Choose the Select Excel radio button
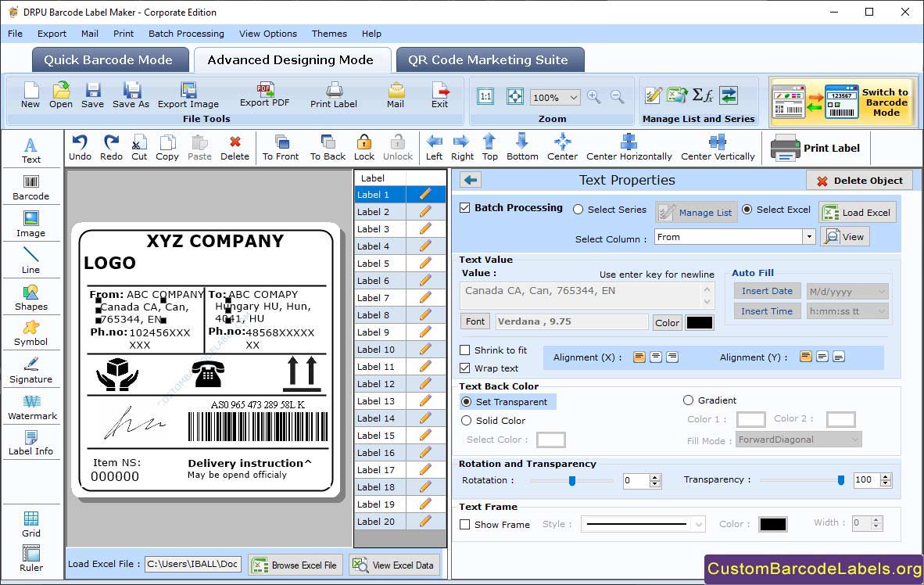This screenshot has height=585, width=924. [x=747, y=210]
